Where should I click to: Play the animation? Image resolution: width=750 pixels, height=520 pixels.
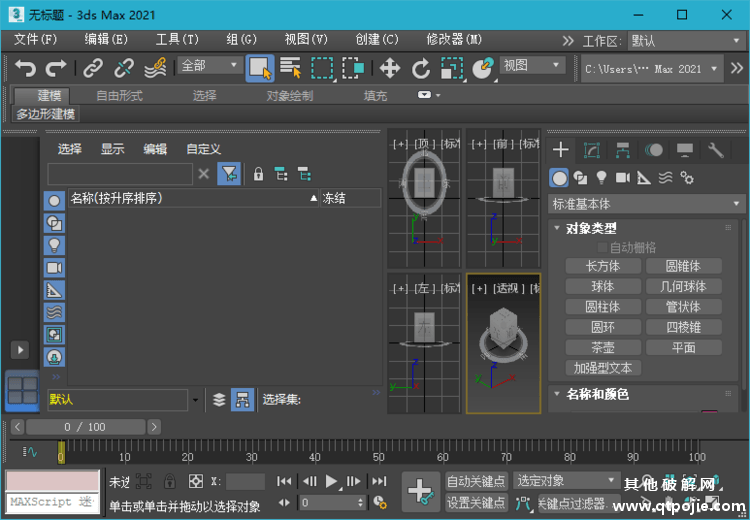[x=331, y=481]
